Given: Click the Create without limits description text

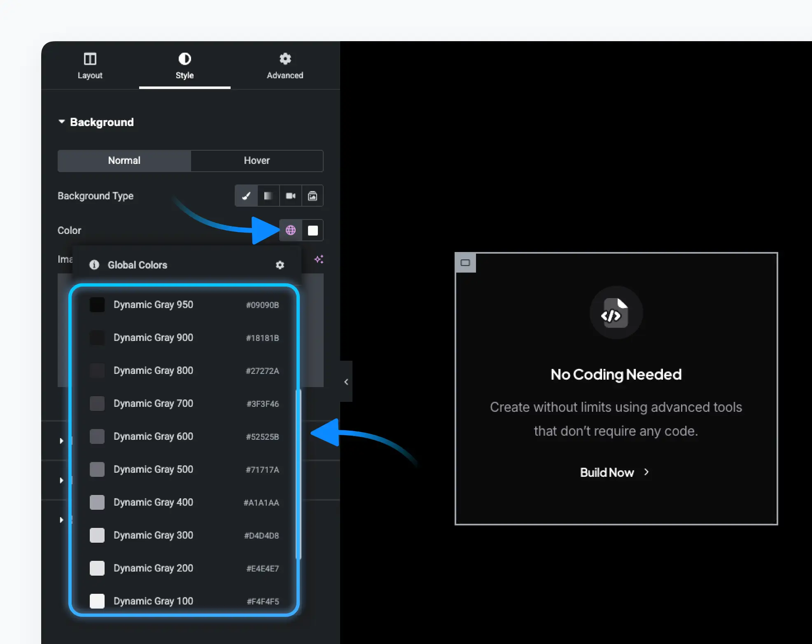Looking at the screenshot, I should coord(616,419).
